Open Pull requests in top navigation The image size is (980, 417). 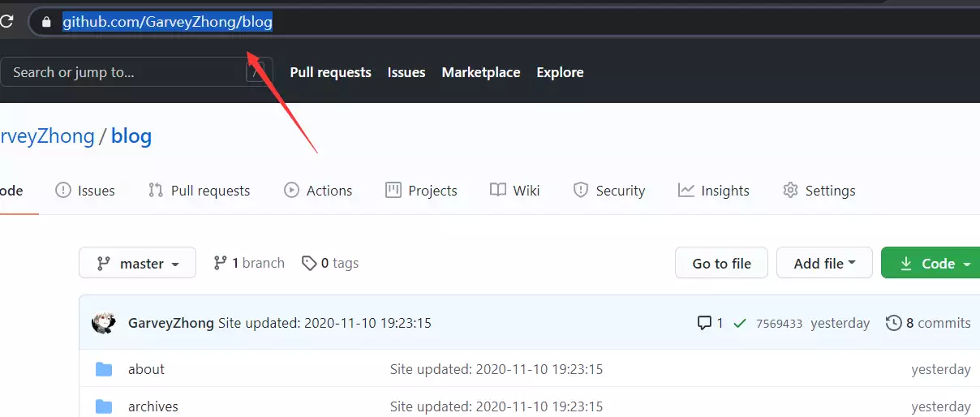coord(330,72)
